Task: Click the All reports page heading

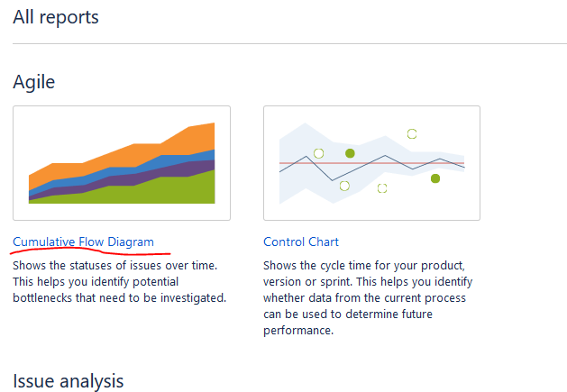Action: pyautogui.click(x=56, y=17)
